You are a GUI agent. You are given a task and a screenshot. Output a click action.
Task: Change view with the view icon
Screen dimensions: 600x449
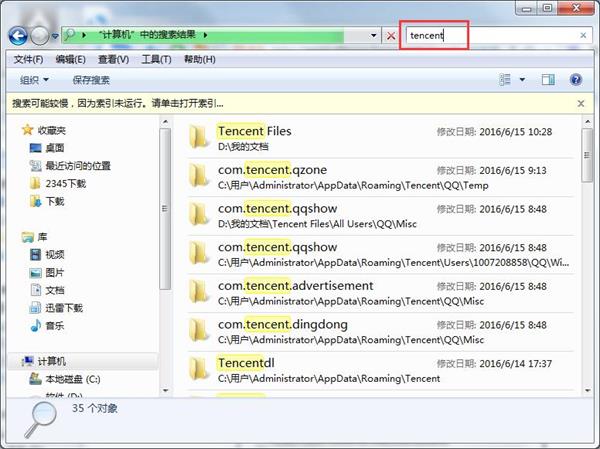tap(505, 80)
